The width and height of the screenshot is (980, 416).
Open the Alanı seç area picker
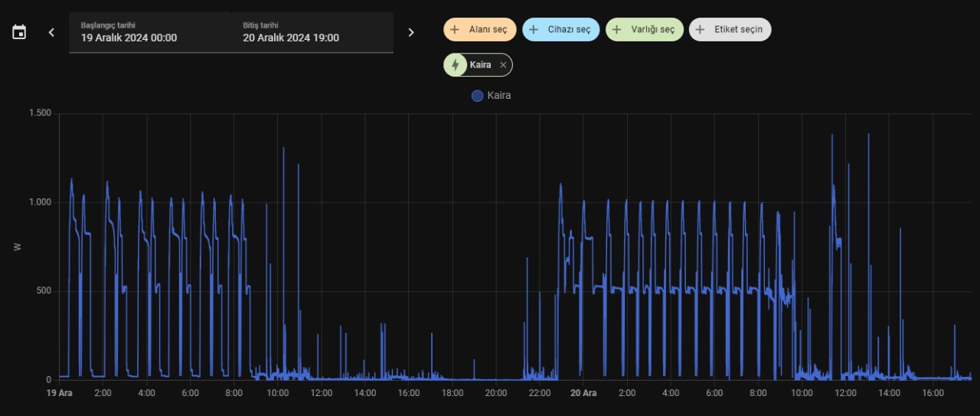coord(480,30)
